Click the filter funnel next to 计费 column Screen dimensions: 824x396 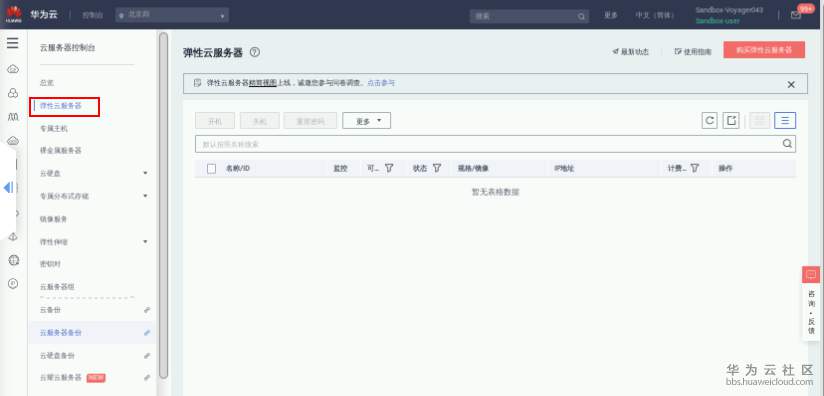click(695, 168)
